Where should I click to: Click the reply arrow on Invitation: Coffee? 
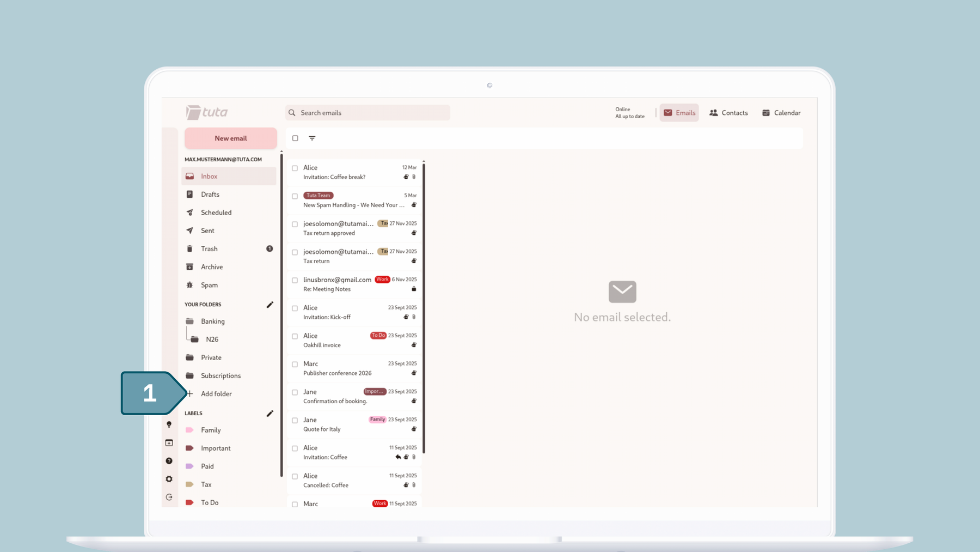coord(398,457)
